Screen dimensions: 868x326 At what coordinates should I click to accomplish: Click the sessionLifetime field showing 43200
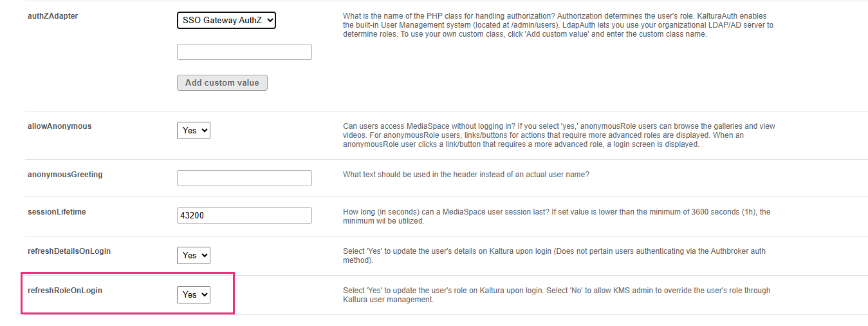click(x=244, y=216)
